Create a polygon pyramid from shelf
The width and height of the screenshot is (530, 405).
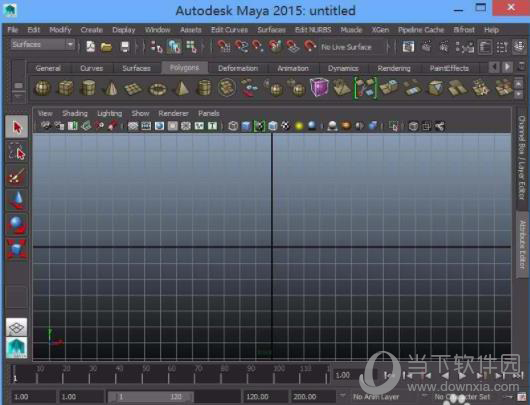coord(182,88)
